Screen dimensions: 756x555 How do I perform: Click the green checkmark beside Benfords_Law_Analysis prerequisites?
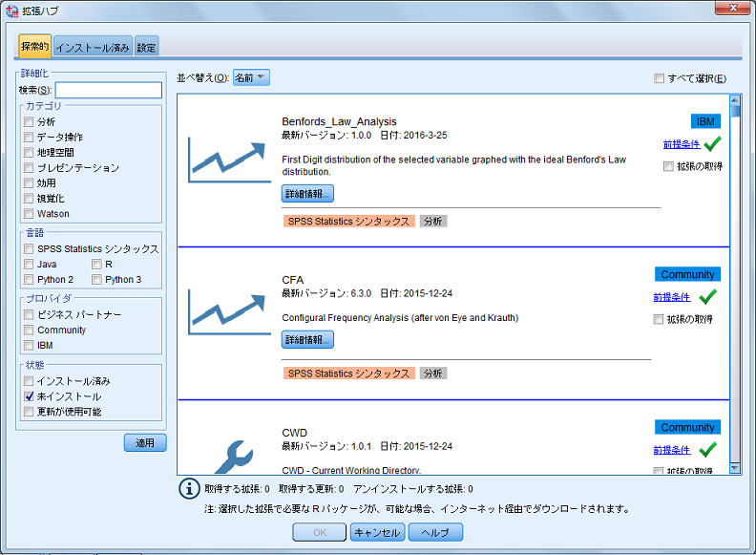[x=712, y=144]
